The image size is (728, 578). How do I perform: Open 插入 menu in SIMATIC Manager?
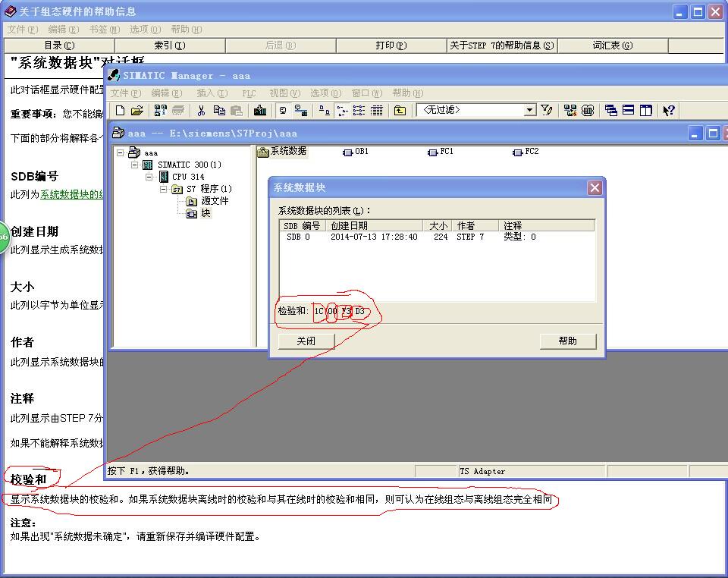pyautogui.click(x=212, y=93)
